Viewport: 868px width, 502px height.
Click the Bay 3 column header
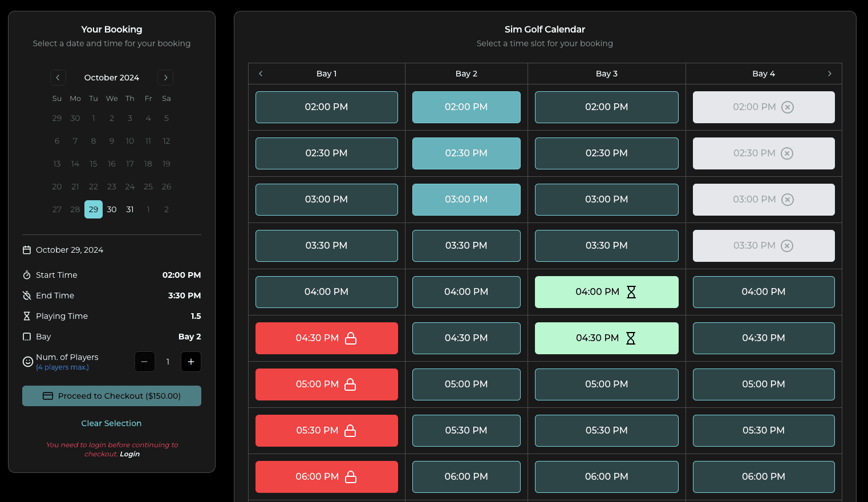click(607, 74)
